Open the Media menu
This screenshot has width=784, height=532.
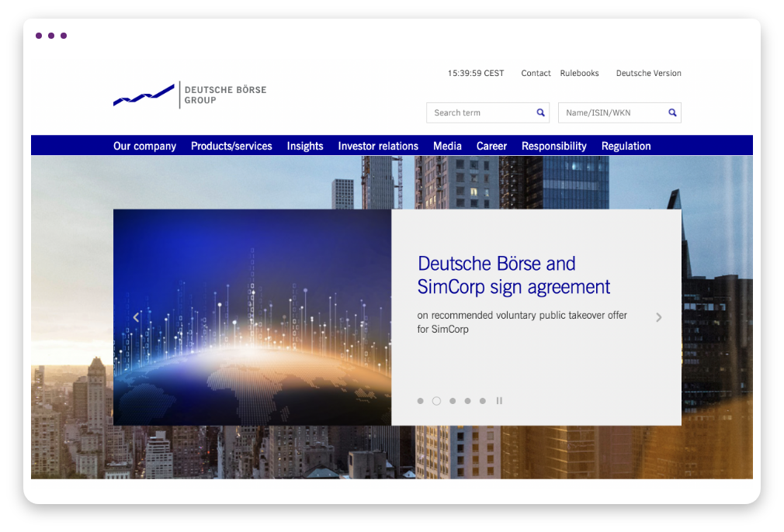click(x=447, y=146)
